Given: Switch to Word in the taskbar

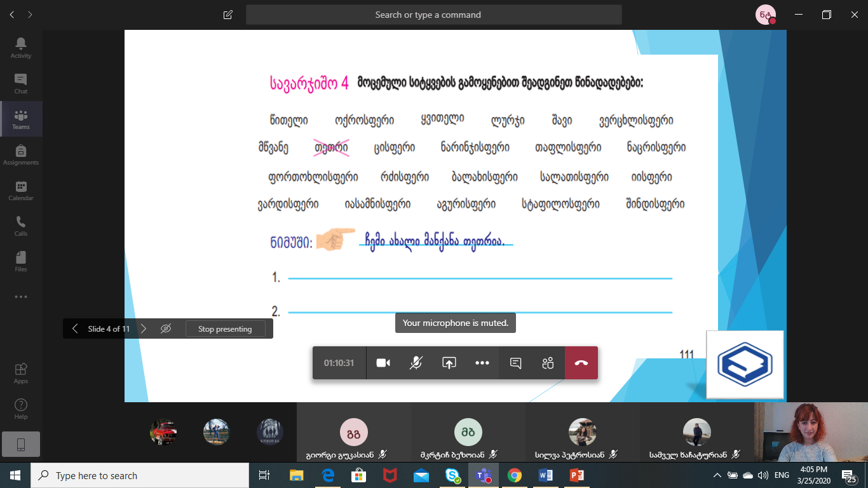Looking at the screenshot, I should pyautogui.click(x=546, y=475).
